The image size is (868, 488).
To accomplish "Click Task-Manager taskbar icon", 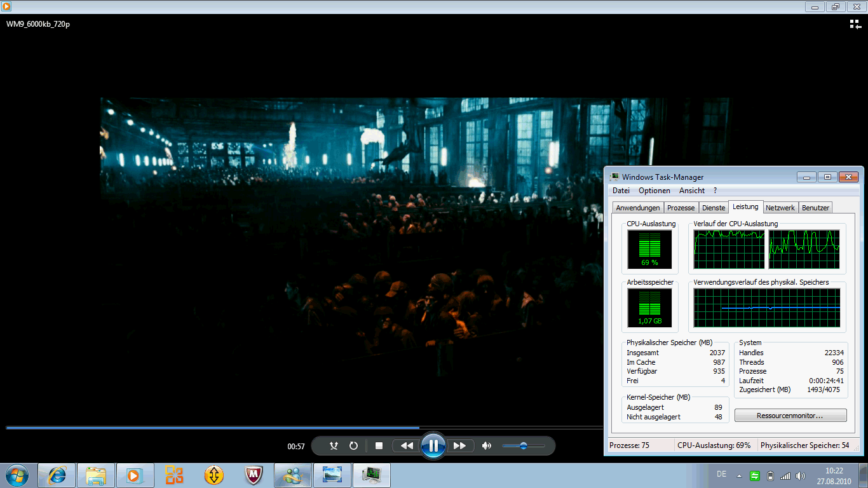I will click(372, 475).
